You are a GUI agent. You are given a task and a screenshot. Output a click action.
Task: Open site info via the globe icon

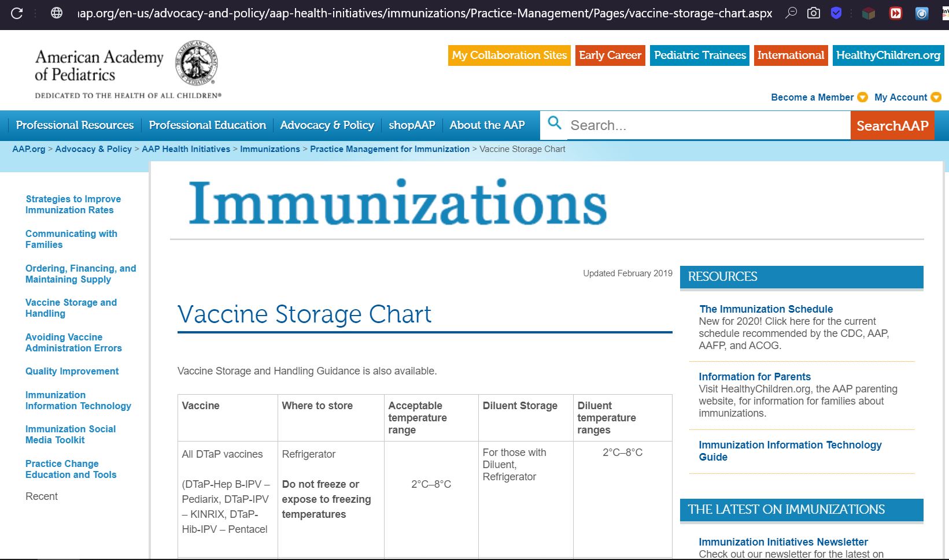click(x=57, y=13)
